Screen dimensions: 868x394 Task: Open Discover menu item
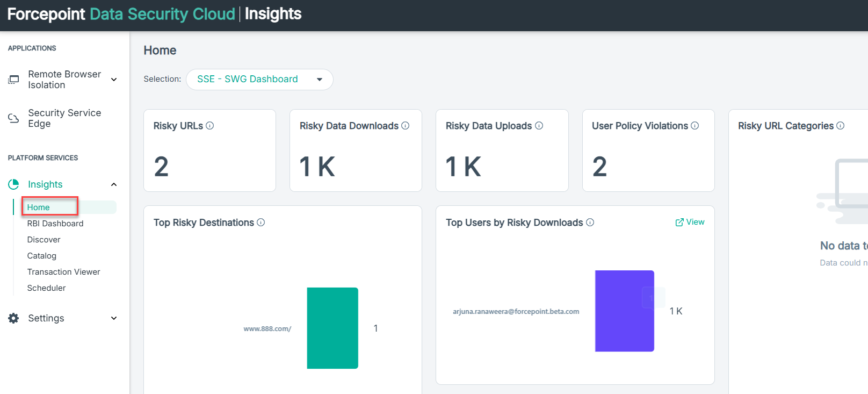(x=44, y=240)
